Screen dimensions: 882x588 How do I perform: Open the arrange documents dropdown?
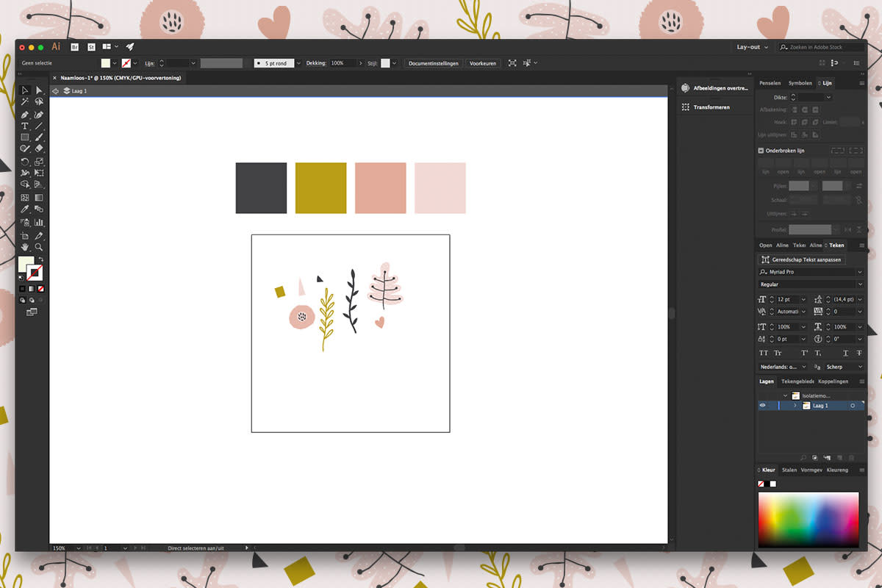click(x=110, y=47)
